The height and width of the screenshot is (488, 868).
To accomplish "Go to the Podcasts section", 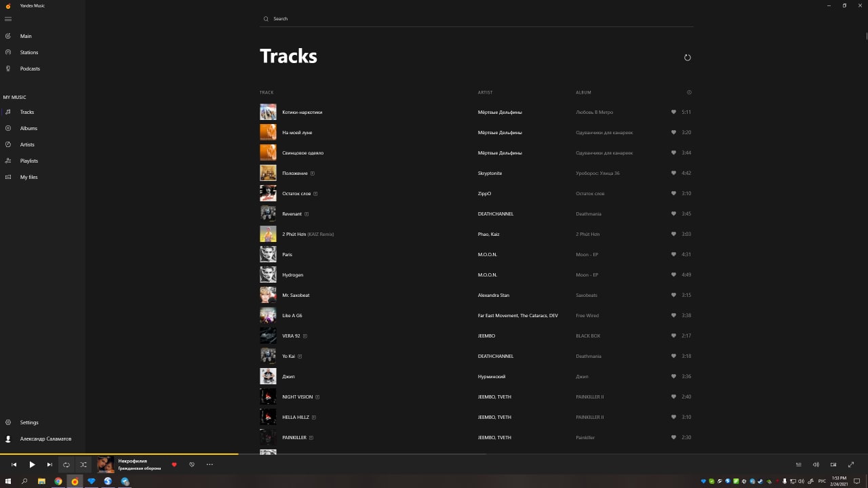I will coord(30,68).
